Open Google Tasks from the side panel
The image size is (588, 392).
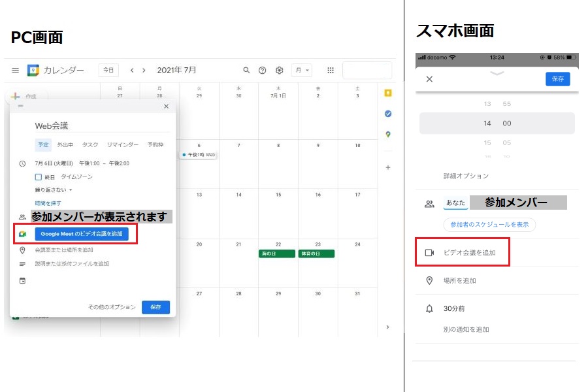click(388, 114)
